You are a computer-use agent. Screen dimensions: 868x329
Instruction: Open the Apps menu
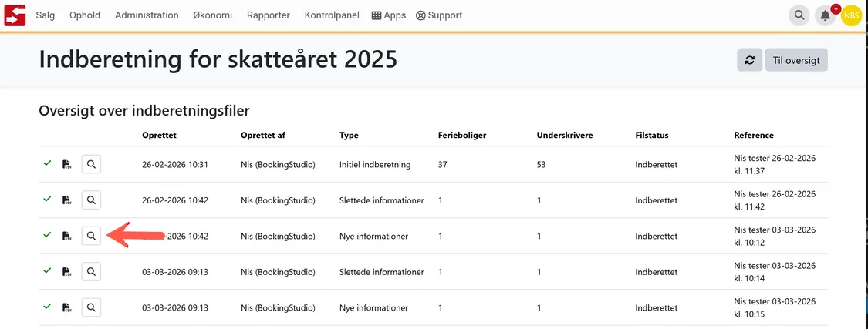point(389,15)
